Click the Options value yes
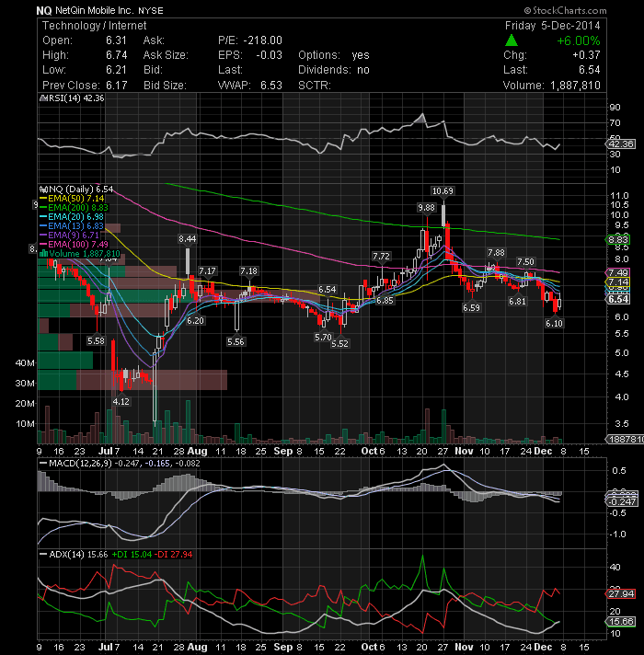This screenshot has height=655, width=644. [361, 55]
